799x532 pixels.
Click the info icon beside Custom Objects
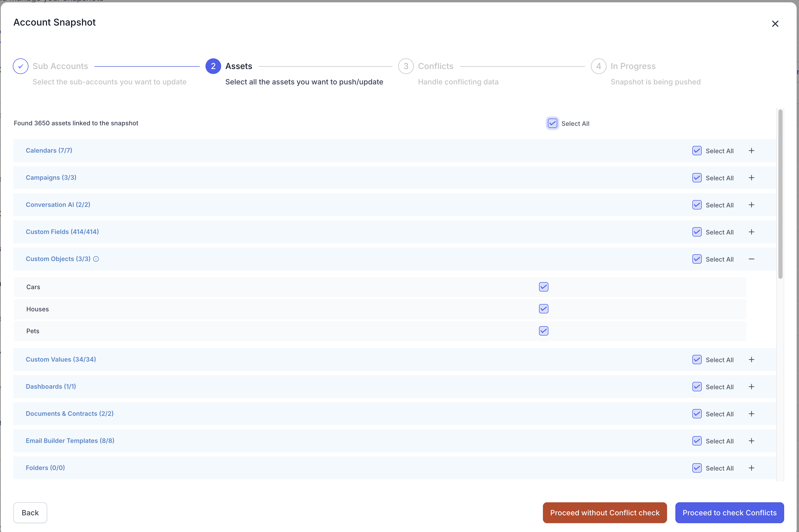click(96, 259)
